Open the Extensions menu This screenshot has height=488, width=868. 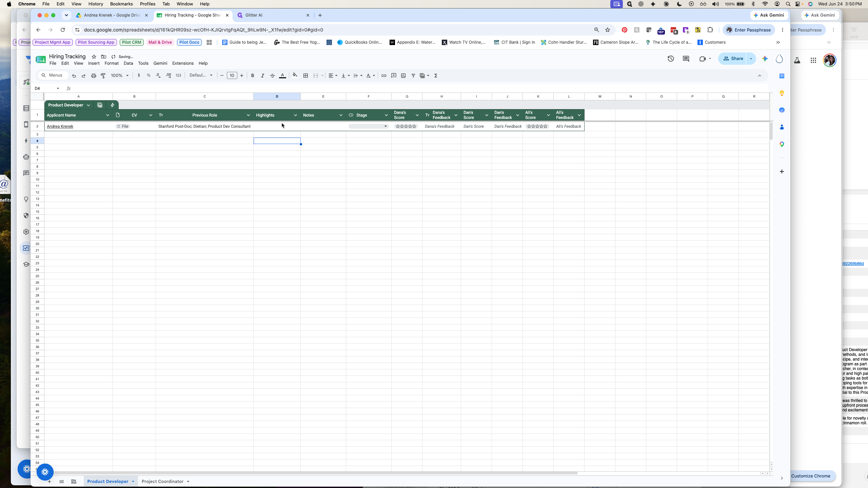pyautogui.click(x=183, y=63)
